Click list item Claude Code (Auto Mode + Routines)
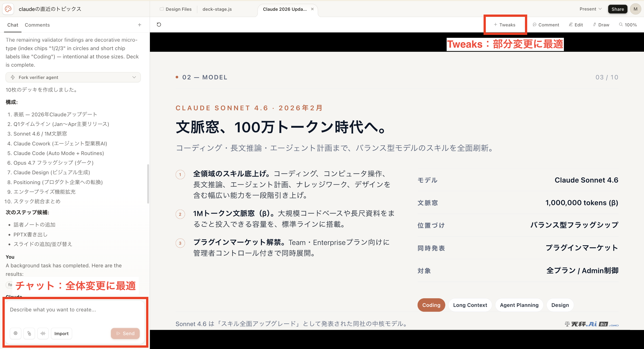 58,153
